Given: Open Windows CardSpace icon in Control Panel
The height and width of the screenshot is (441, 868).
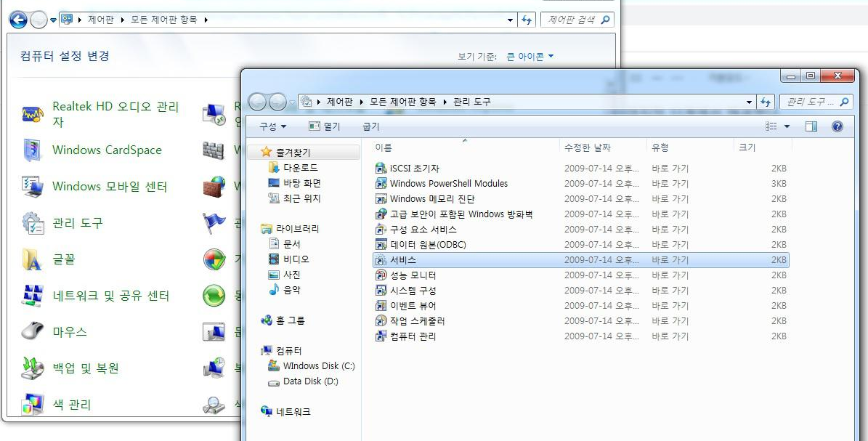Looking at the screenshot, I should point(33,150).
